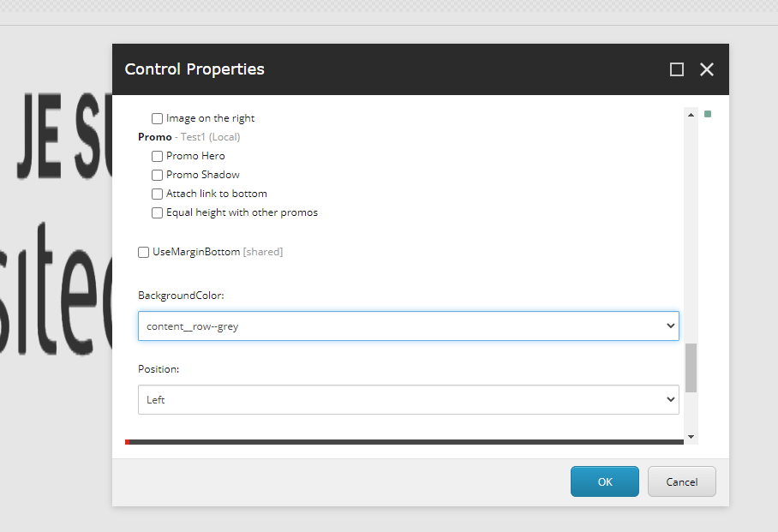This screenshot has width=778, height=532.
Task: Close the Control Properties dialog
Action: (x=707, y=69)
